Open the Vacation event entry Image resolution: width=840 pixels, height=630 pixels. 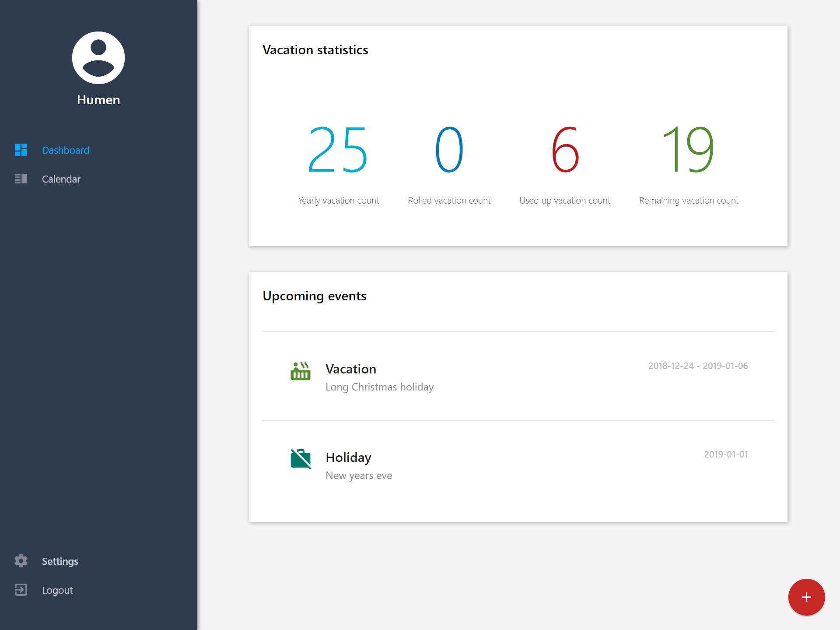[518, 377]
